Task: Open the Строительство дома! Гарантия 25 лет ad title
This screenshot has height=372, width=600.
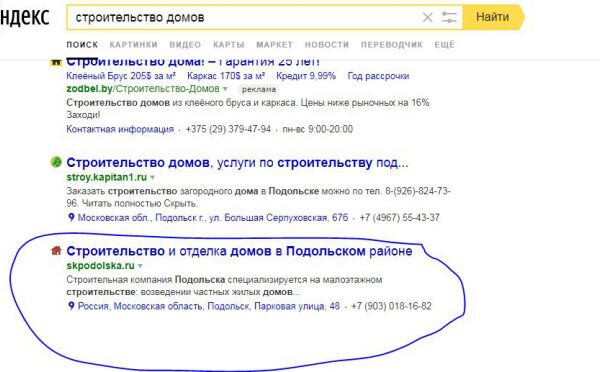Action: tap(193, 62)
